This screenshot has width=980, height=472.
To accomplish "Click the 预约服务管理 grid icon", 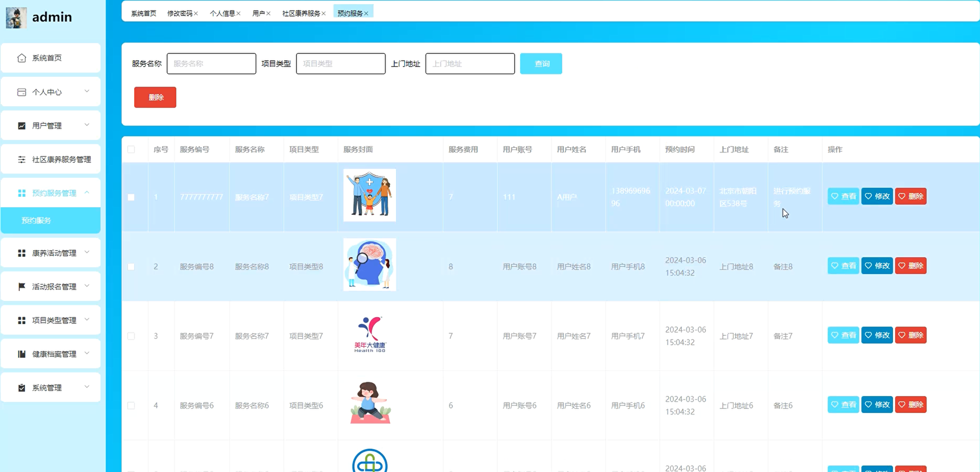I will 22,193.
